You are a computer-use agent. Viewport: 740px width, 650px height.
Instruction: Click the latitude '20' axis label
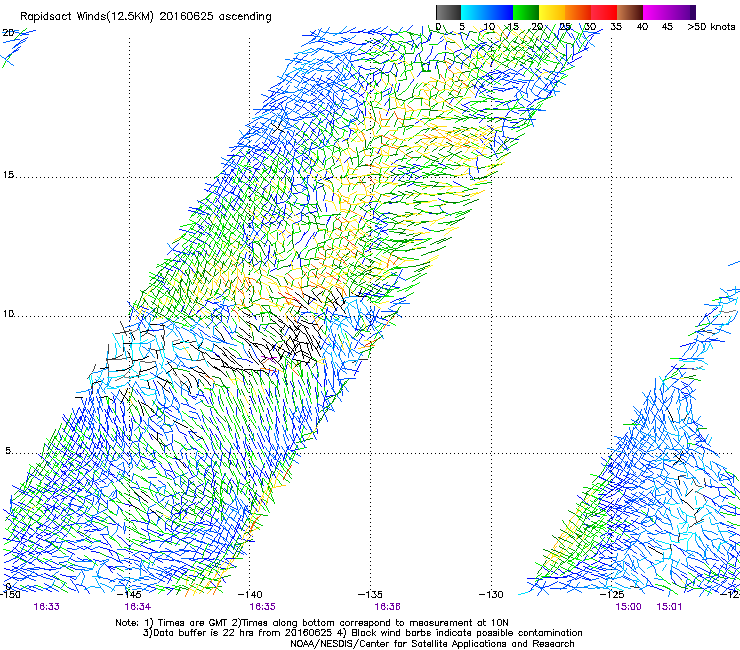pyautogui.click(x=8, y=33)
